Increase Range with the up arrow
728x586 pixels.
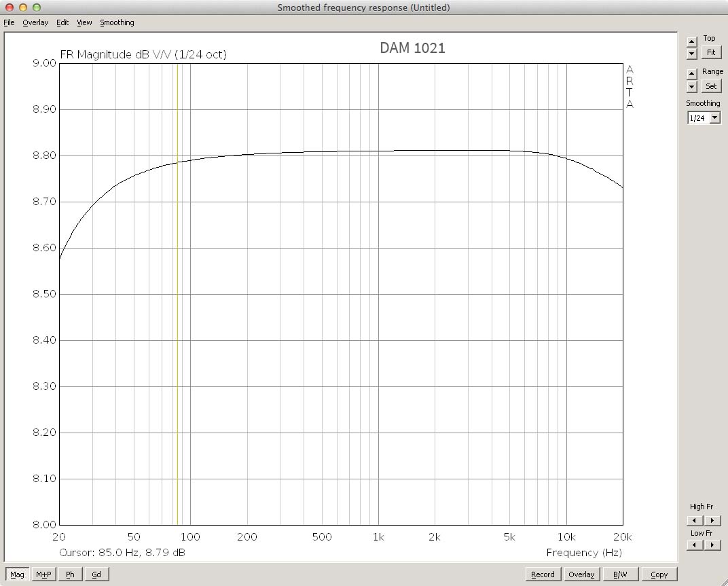692,74
